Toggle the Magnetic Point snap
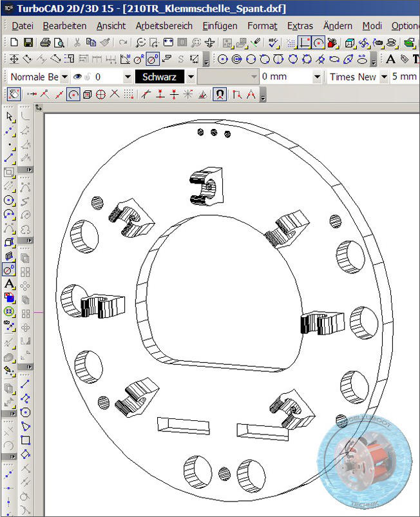420x517 pixels. pyautogui.click(x=220, y=95)
